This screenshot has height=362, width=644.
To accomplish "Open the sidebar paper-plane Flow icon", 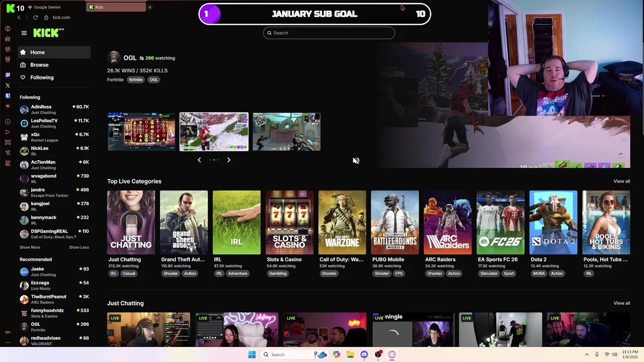I will coord(8,132).
